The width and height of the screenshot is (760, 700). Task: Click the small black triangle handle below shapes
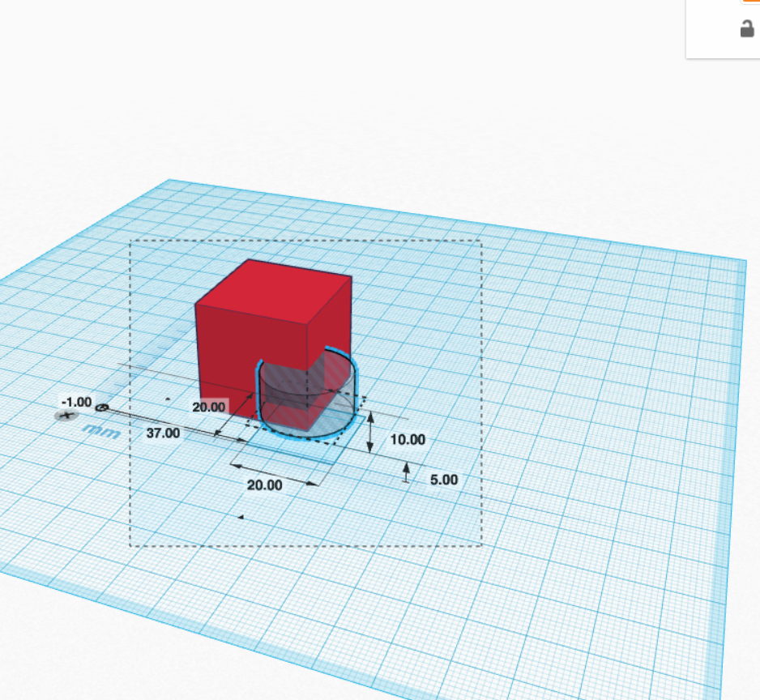240,516
